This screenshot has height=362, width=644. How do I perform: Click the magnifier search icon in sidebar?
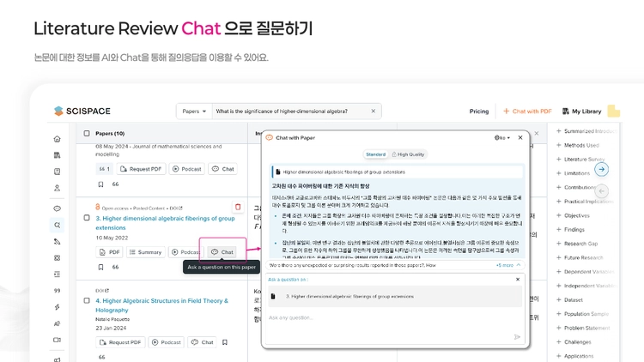tap(57, 225)
